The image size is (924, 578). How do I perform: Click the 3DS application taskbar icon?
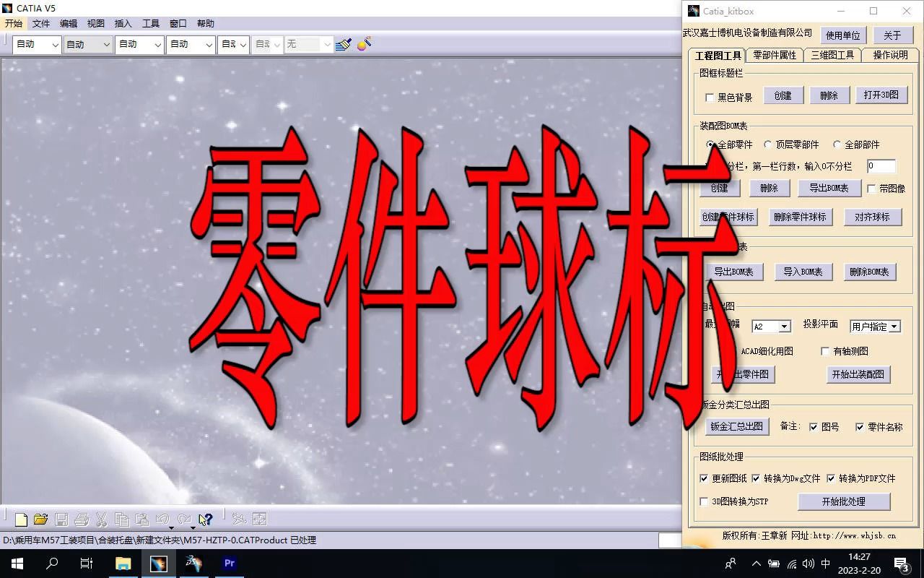tap(194, 564)
